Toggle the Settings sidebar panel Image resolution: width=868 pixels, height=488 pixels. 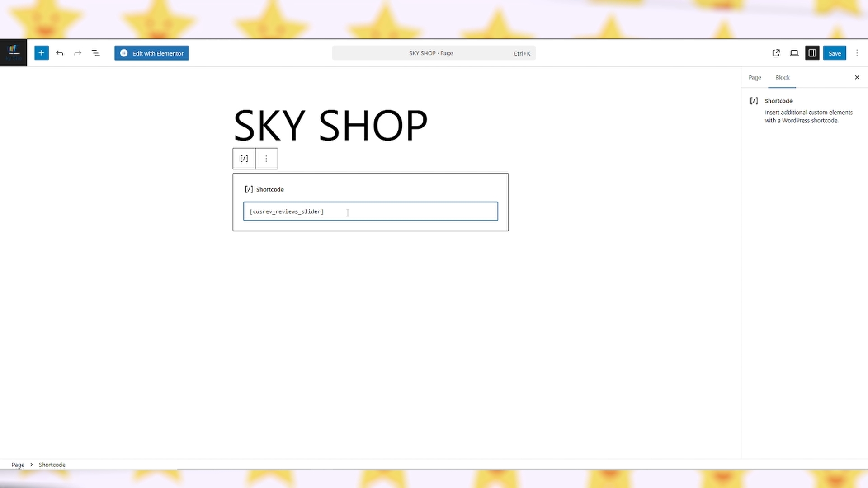coord(812,53)
